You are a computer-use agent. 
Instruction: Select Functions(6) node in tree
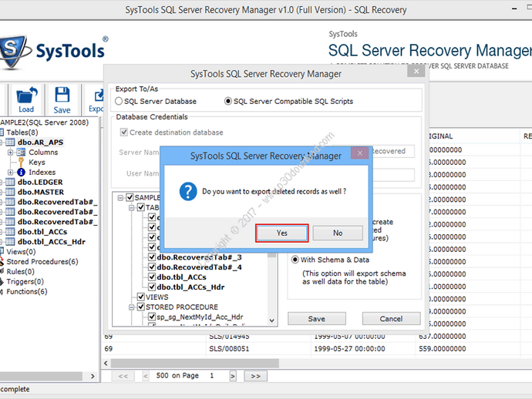tap(27, 291)
